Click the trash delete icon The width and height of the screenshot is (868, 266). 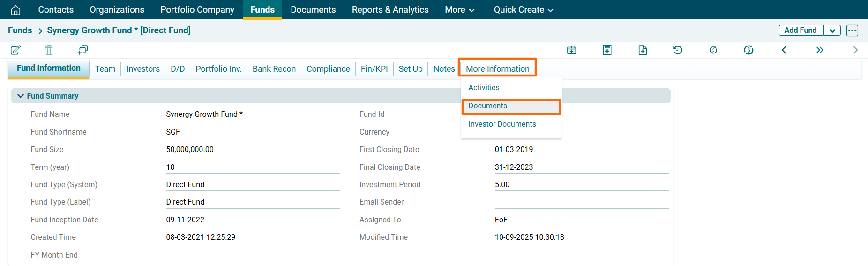(49, 50)
